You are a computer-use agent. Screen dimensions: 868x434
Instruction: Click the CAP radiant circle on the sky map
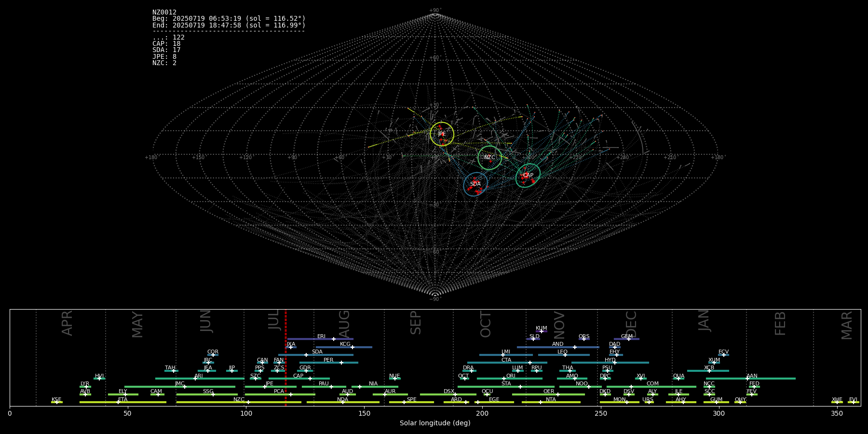[x=528, y=176]
